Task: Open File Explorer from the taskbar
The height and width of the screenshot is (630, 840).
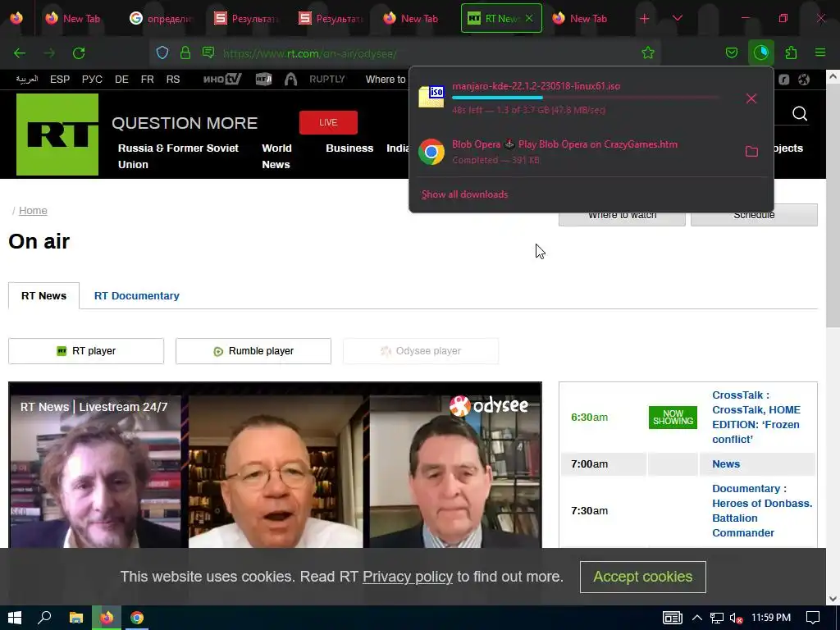Action: 76,618
